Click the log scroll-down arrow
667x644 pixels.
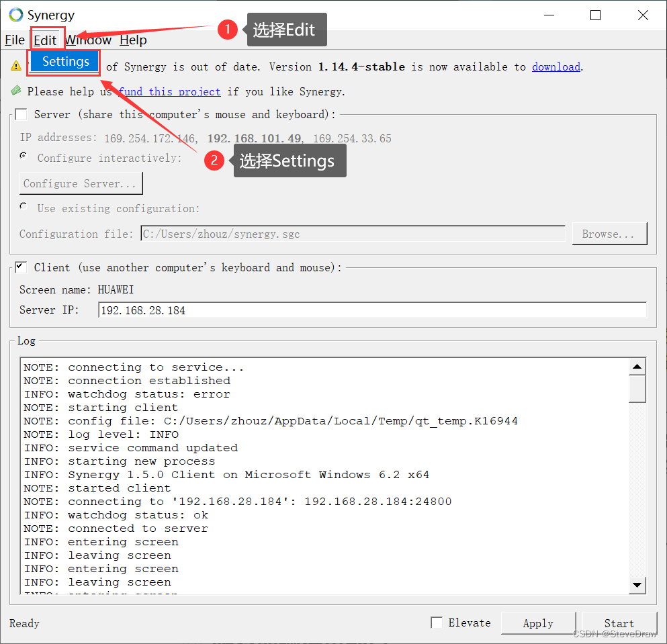[x=637, y=585]
